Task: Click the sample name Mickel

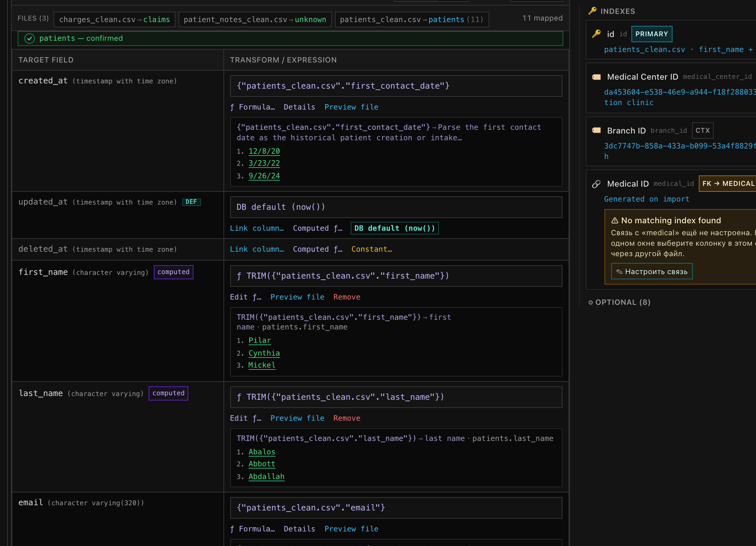Action: [262, 365]
